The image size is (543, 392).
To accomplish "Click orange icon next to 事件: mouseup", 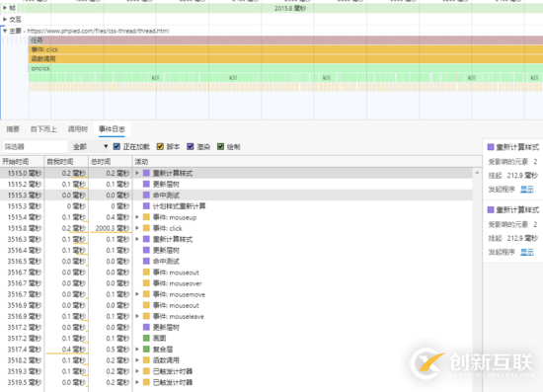I will [146, 217].
